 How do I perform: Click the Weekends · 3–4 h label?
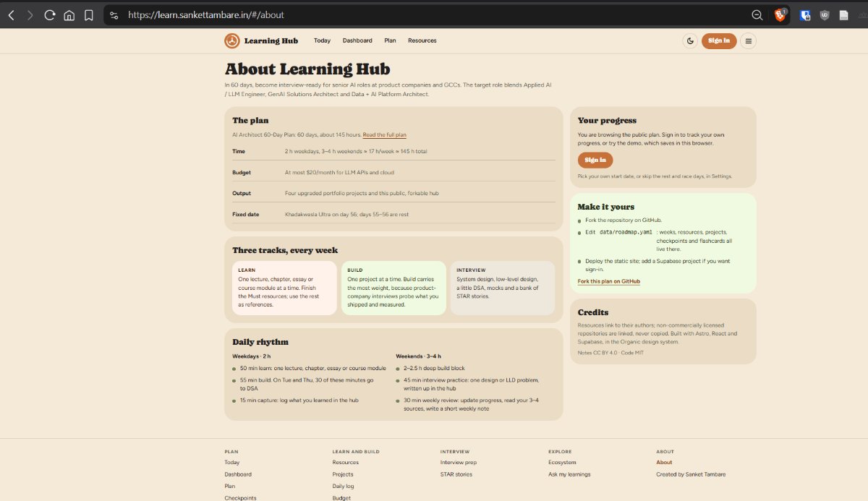coord(418,356)
